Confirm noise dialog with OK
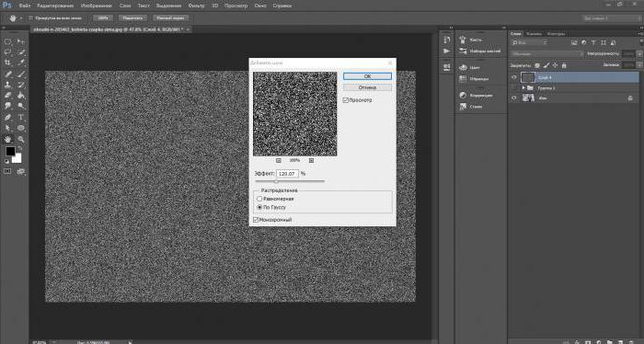The image size is (644, 344). pyautogui.click(x=367, y=76)
